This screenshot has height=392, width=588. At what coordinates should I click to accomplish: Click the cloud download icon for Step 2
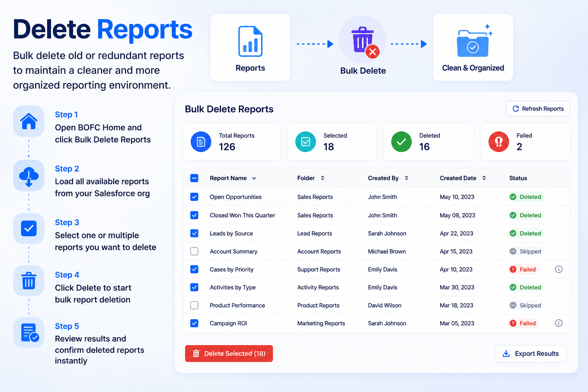coord(29,176)
